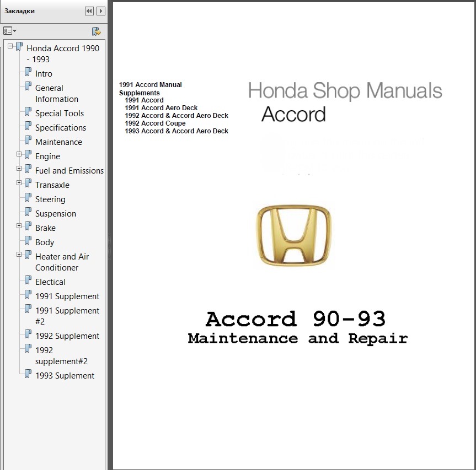Jump to the Specifications bookmark

[61, 128]
